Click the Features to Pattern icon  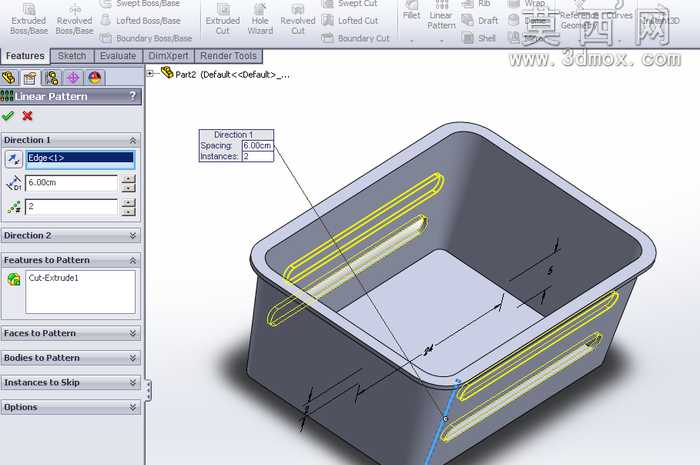point(14,279)
